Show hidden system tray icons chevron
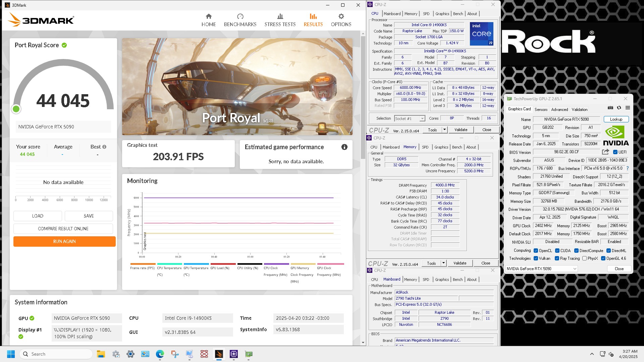 (592, 354)
